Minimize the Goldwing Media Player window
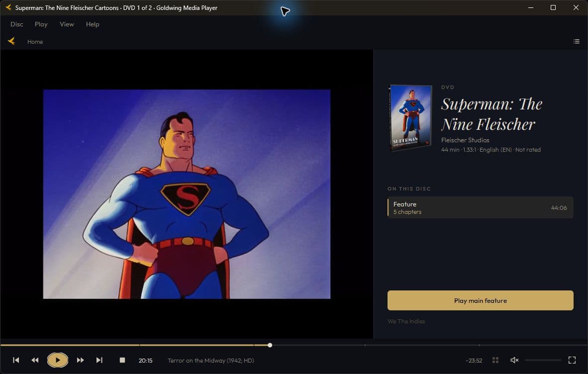Screen dimensions: 588x374 [531, 7]
